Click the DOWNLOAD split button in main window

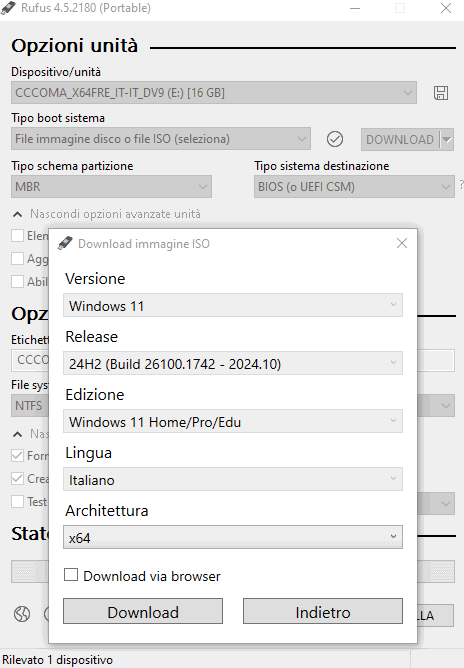click(400, 139)
